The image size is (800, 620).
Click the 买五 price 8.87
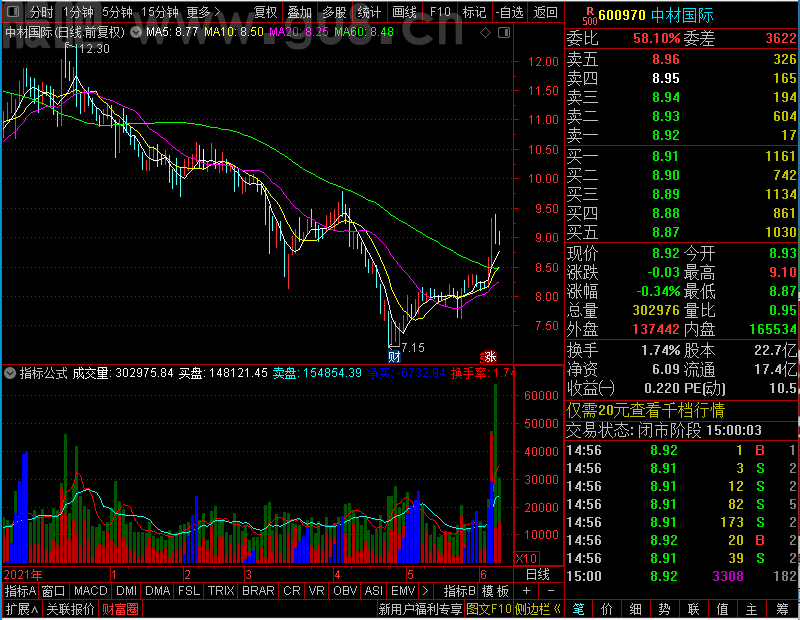[x=666, y=232]
